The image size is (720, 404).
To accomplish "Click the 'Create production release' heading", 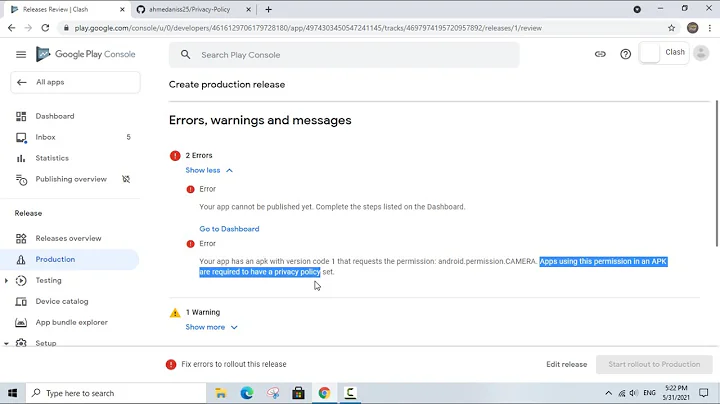I will coord(227,84).
